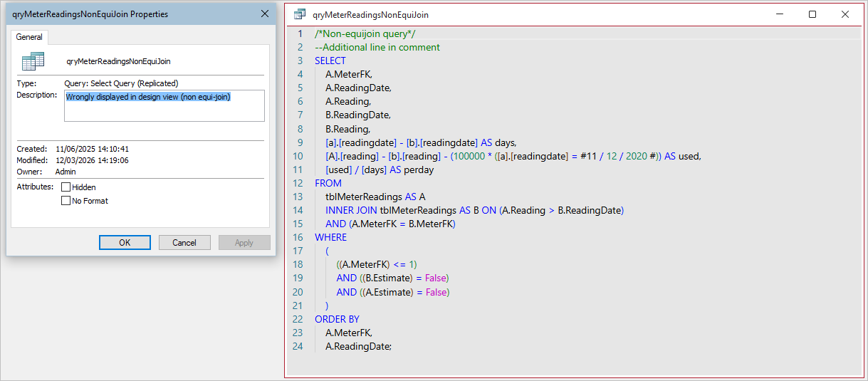Click the 'AS used' expression line

(x=513, y=156)
